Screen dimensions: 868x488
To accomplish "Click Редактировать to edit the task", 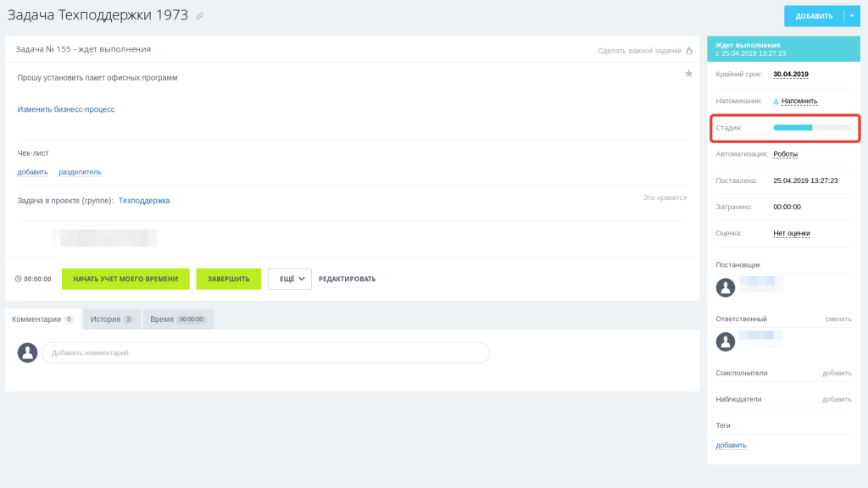I will pos(347,279).
